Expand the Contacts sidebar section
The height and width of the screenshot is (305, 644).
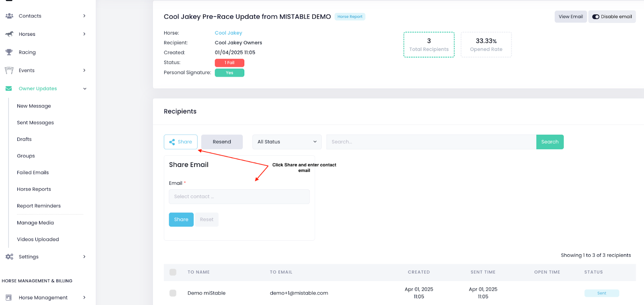pyautogui.click(x=84, y=16)
